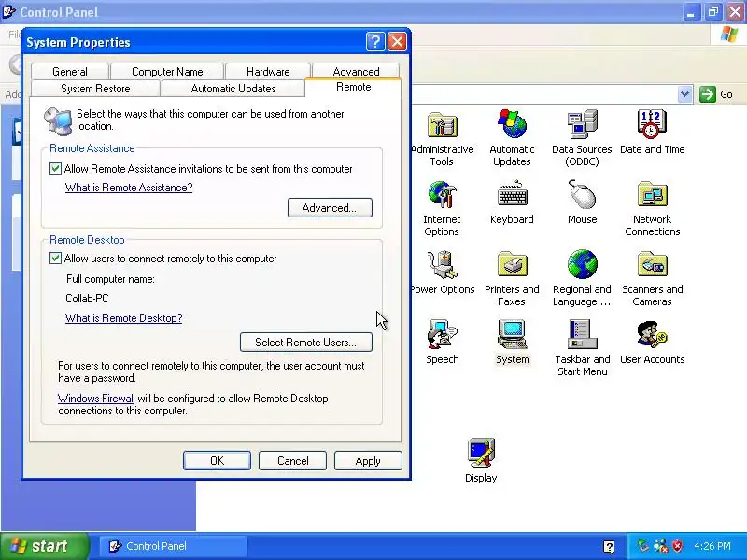Click the clock showing 4:26 PM
The height and width of the screenshot is (560, 747).
point(712,546)
